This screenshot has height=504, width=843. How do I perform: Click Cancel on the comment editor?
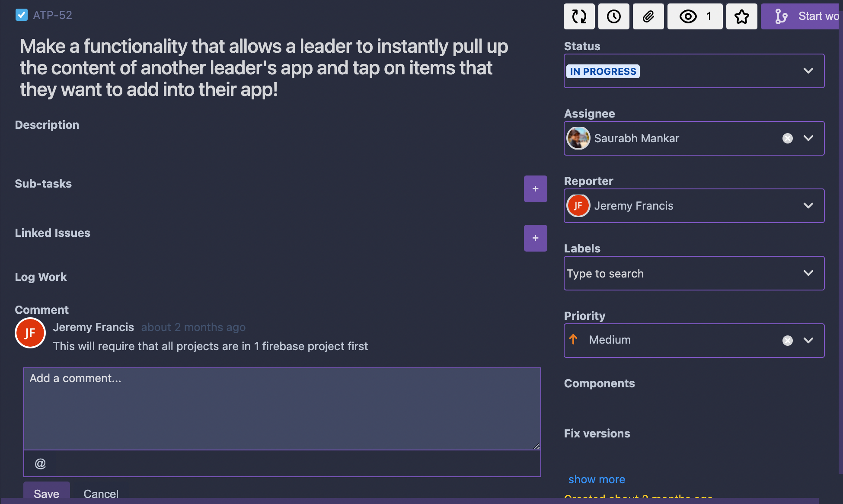102,493
